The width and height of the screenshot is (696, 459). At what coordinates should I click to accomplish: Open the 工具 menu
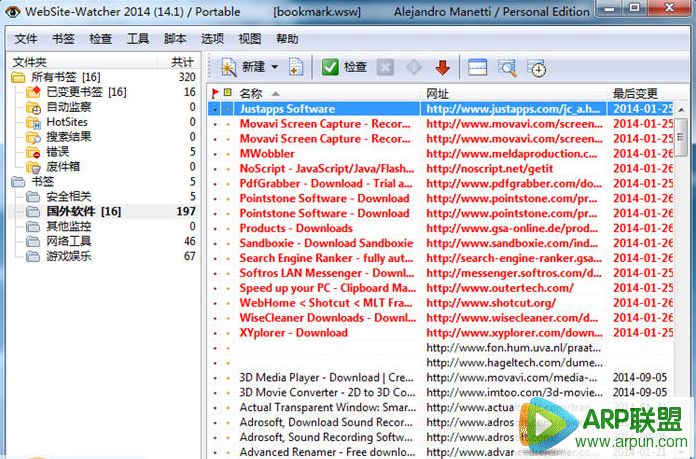[138, 39]
